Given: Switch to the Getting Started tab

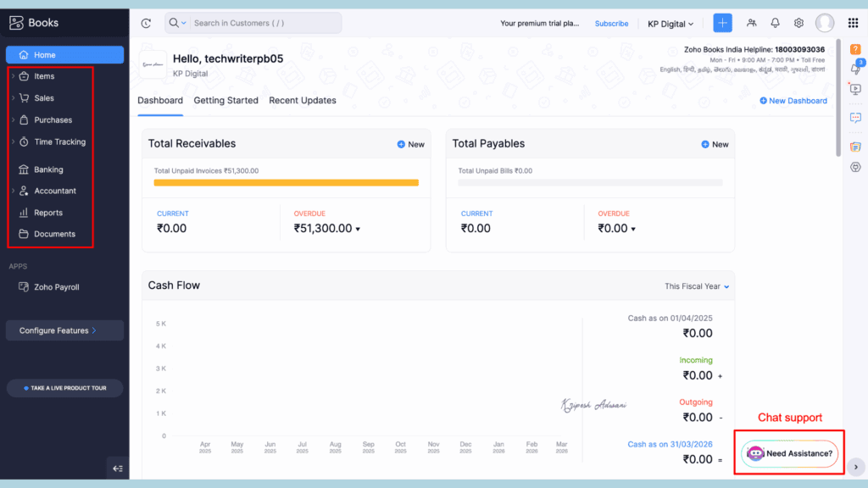Looking at the screenshot, I should pyautogui.click(x=225, y=100).
